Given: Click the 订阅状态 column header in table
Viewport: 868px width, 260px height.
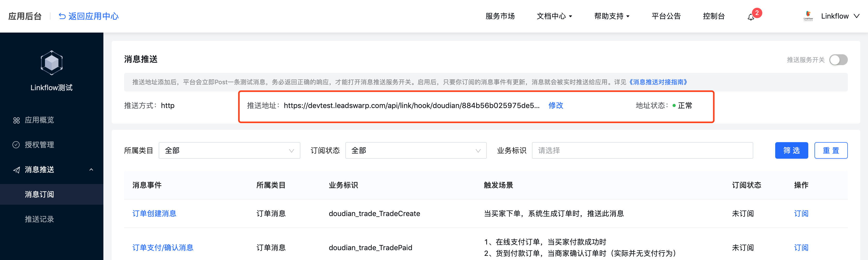Looking at the screenshot, I should pyautogui.click(x=746, y=185).
